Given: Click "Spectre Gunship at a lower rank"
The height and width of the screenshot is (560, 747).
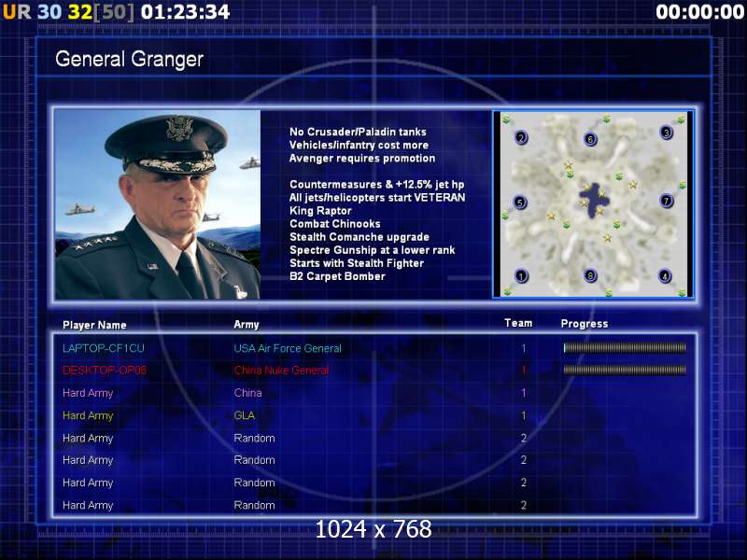Looking at the screenshot, I should (x=372, y=250).
